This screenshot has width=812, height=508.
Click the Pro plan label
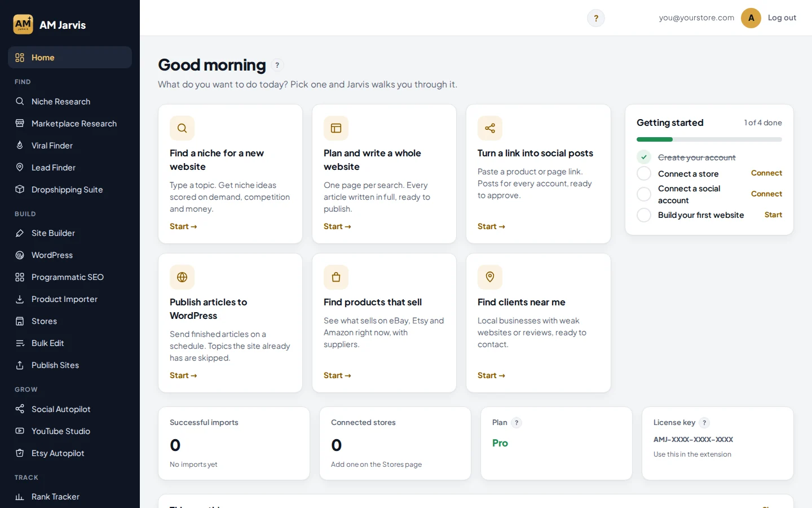click(500, 443)
